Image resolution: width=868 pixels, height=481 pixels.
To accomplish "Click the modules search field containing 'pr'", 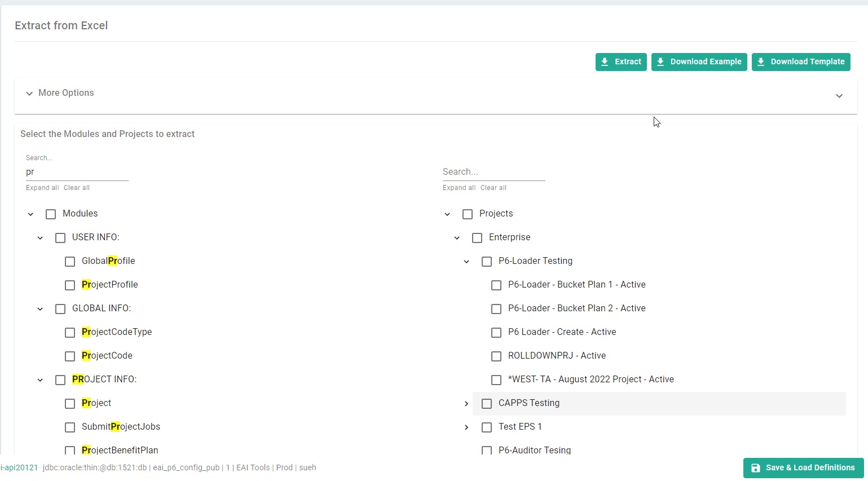I will (x=77, y=172).
